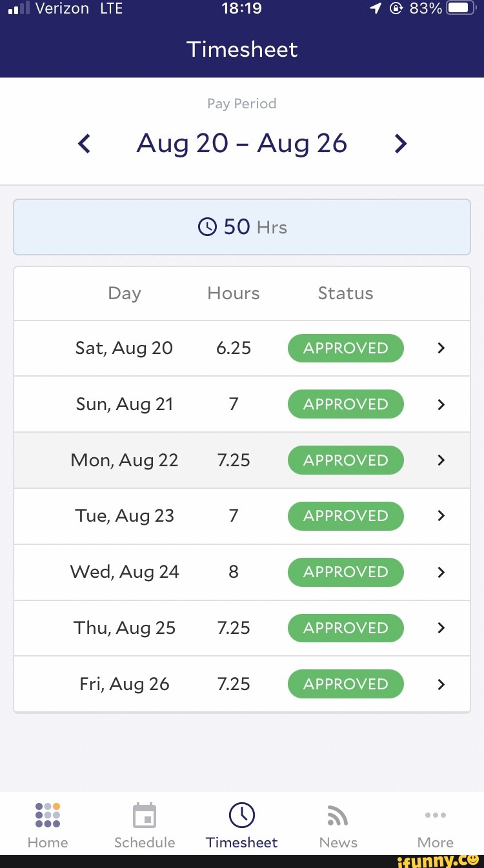Click APPROVED badge for Sun, Aug 21

[345, 404]
